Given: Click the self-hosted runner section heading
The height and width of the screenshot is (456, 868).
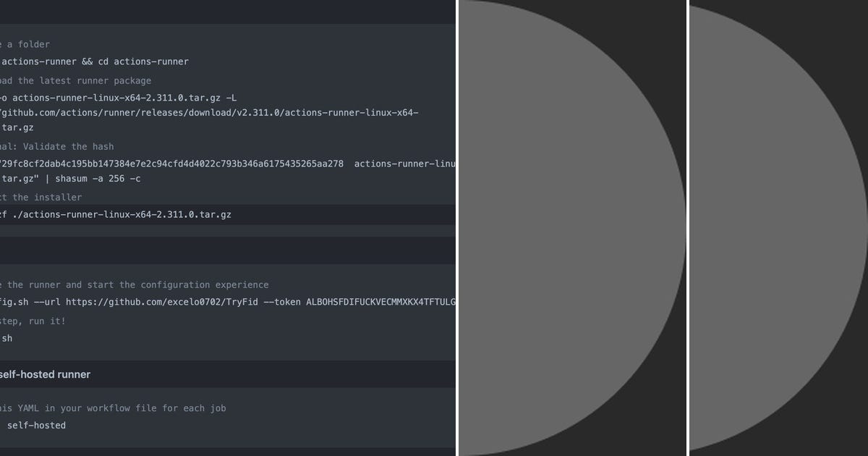Looking at the screenshot, I should click(43, 374).
